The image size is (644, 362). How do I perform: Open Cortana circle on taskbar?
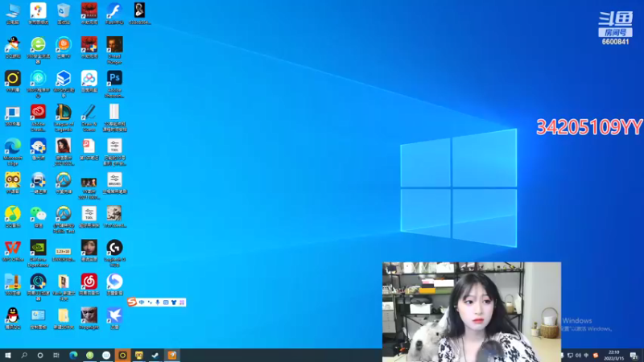tap(40, 356)
